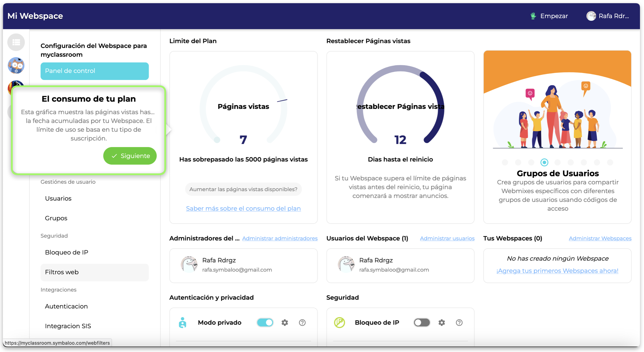Open Modo privado settings gear
Viewport: 644px width, 352px height.
point(285,322)
